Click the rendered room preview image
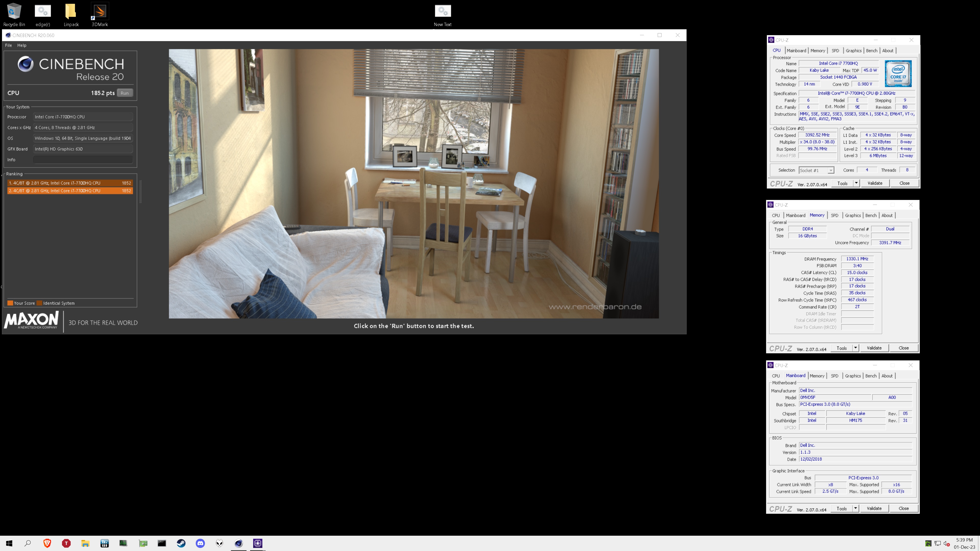980x551 pixels. 414,184
